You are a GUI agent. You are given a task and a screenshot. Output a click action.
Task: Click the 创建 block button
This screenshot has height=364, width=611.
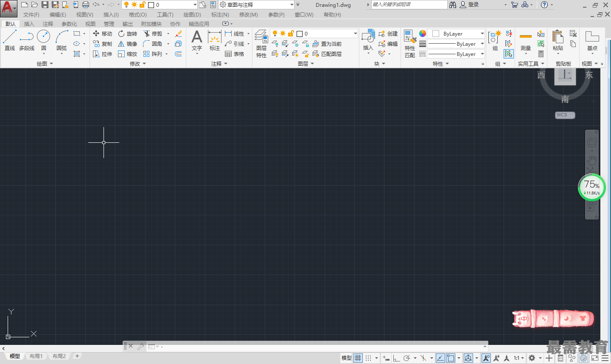click(388, 33)
